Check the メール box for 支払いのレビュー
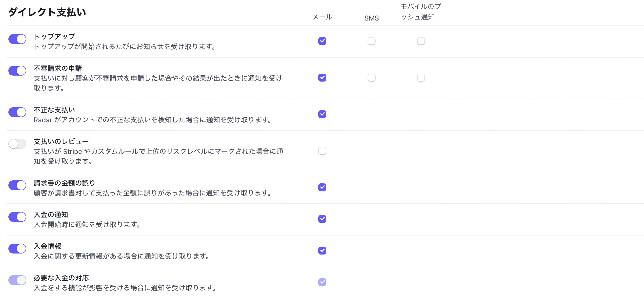The image size is (644, 298). 322,151
